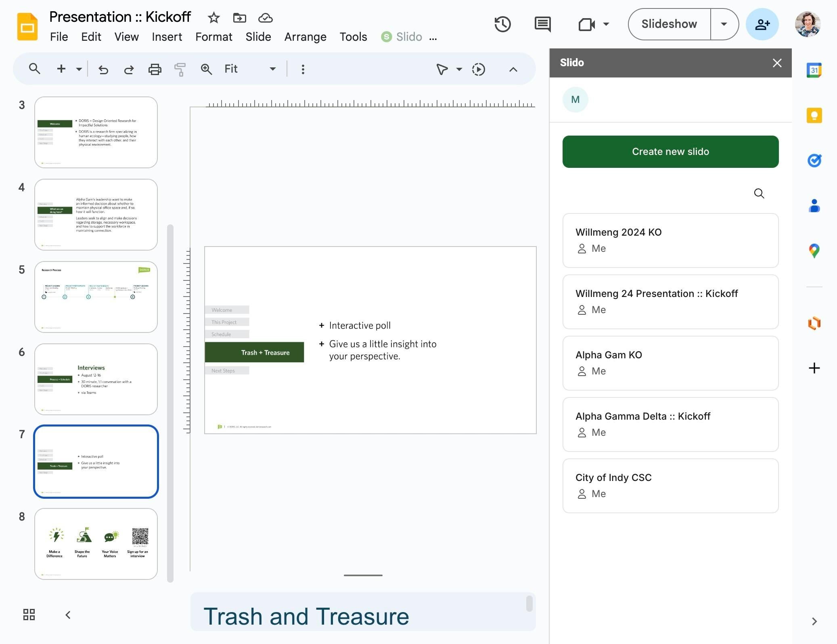Click the print icon in toolbar
Image resolution: width=837 pixels, height=644 pixels.
(155, 69)
